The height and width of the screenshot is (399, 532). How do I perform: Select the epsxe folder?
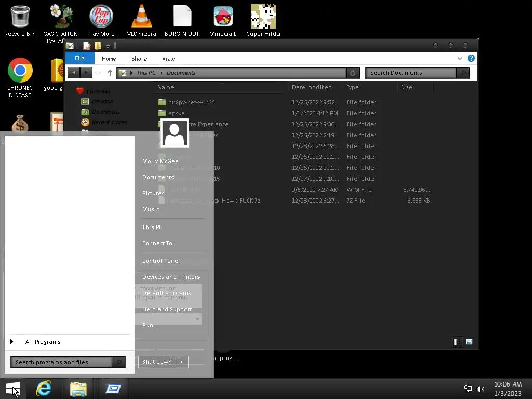171,113
